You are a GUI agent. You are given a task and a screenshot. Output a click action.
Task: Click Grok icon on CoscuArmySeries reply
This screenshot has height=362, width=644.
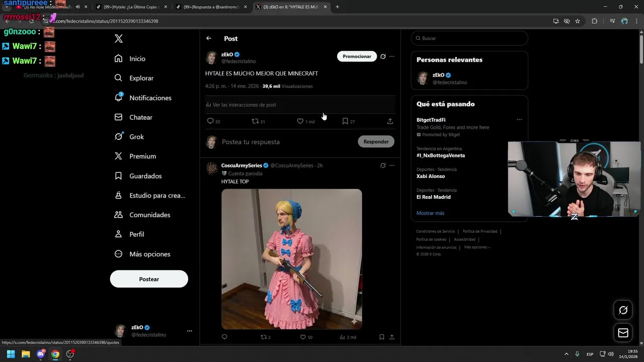tap(383, 165)
